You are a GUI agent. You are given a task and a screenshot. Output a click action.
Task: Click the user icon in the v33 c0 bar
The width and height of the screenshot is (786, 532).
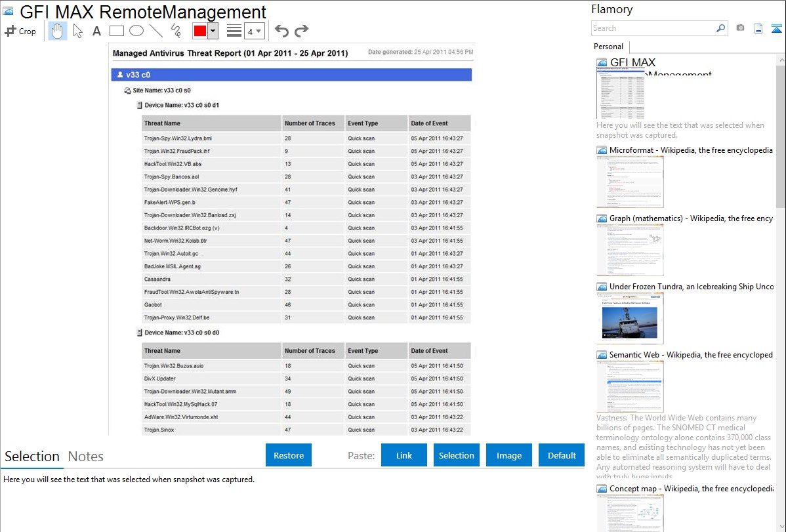click(120, 75)
